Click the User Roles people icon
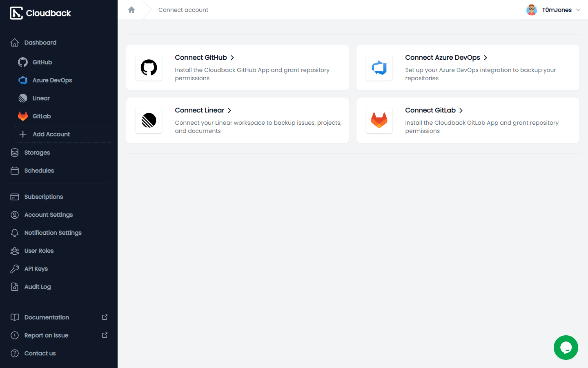 (x=15, y=251)
